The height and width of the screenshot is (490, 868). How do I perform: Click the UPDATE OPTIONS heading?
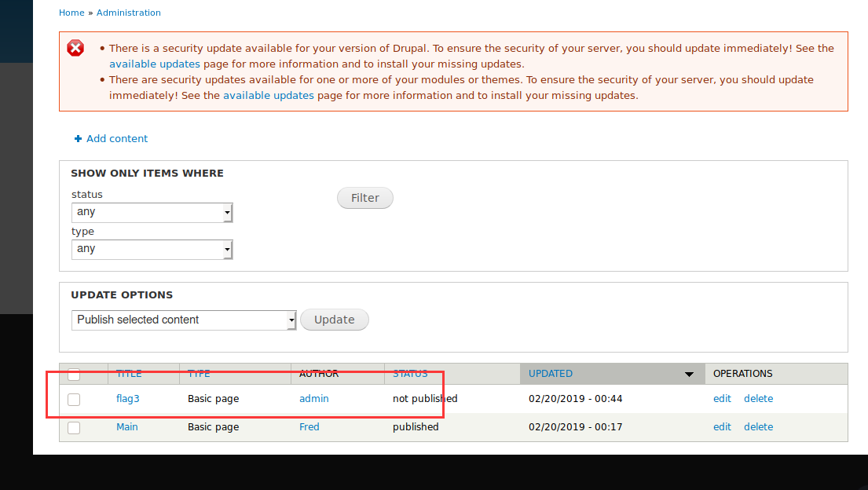[x=122, y=295]
